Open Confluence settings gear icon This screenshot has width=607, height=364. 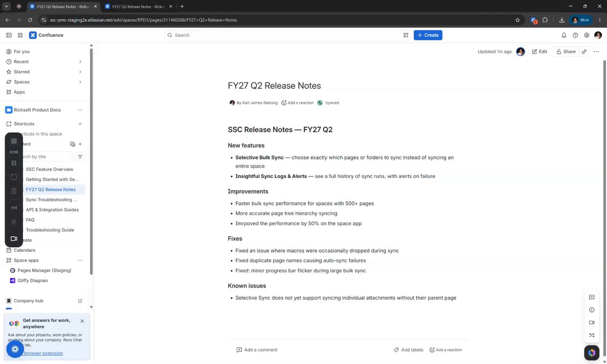[587, 35]
